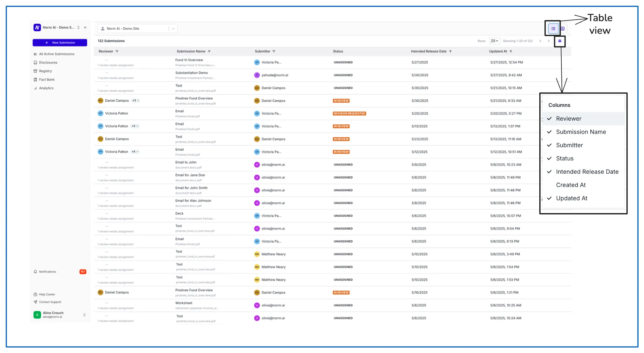644x353 pixels.
Task: Click the Norm Ai logo icon
Action: 37,27
